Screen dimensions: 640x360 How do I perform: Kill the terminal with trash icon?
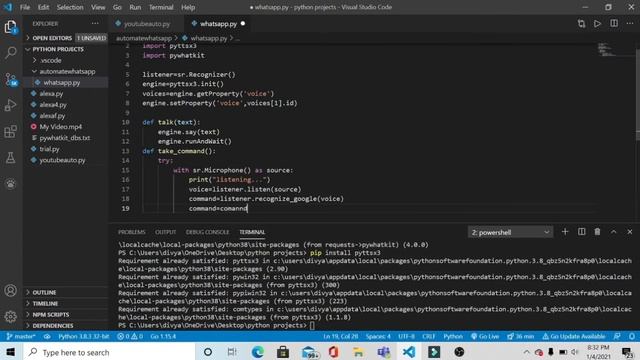click(597, 232)
